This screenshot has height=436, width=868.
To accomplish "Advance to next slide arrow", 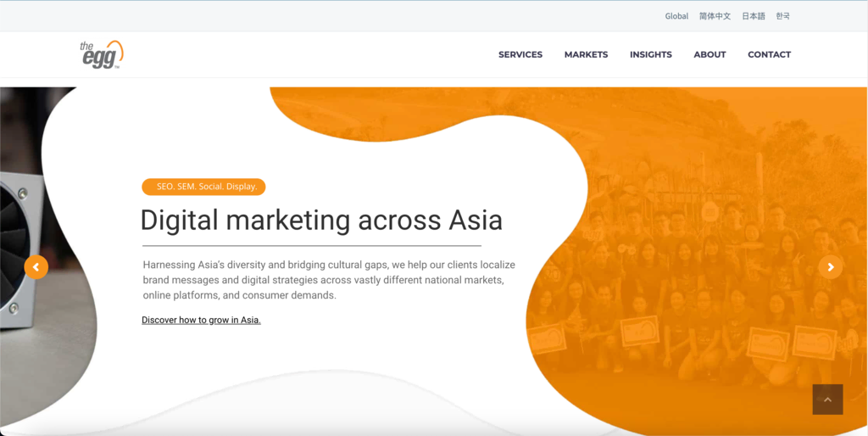I will [831, 267].
